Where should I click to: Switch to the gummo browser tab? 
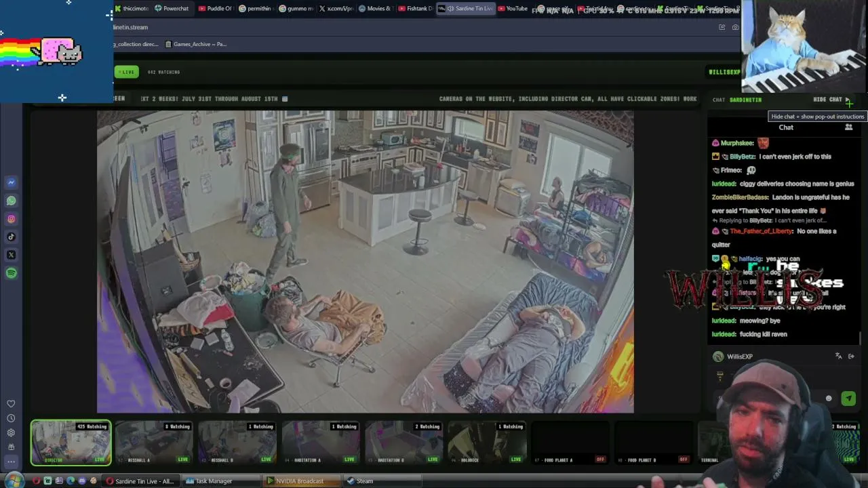coord(296,9)
